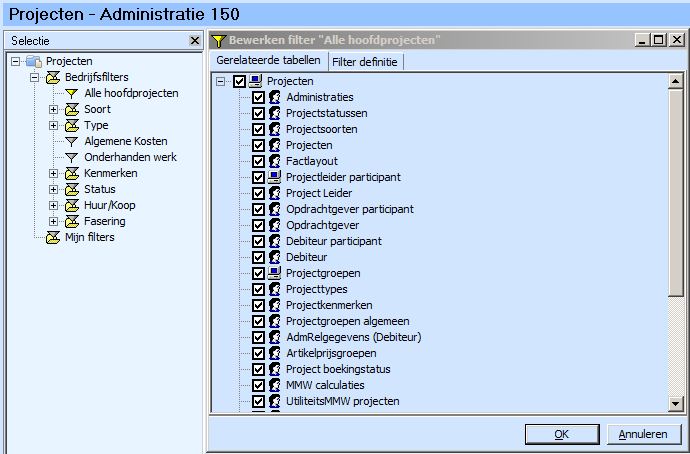The image size is (690, 454).
Task: Click the Projecten folder icon in Selectie tree
Action: click(x=34, y=61)
